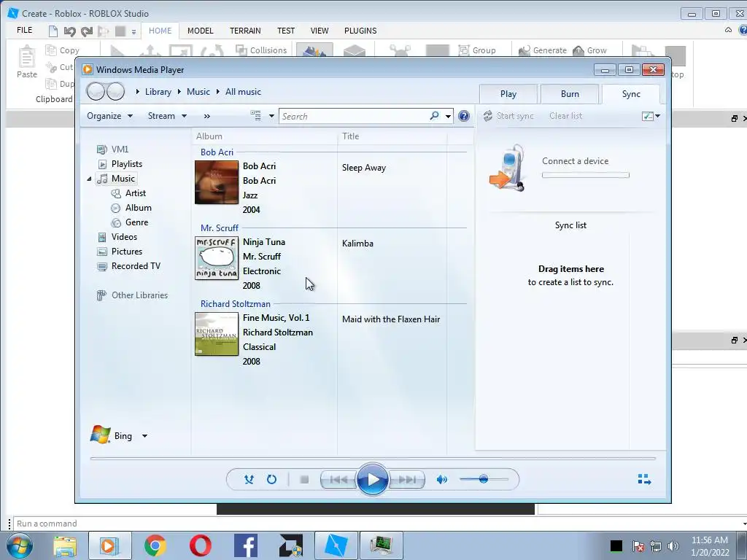747x560 pixels.
Task: Mute the volume speaker icon
Action: pos(441,480)
